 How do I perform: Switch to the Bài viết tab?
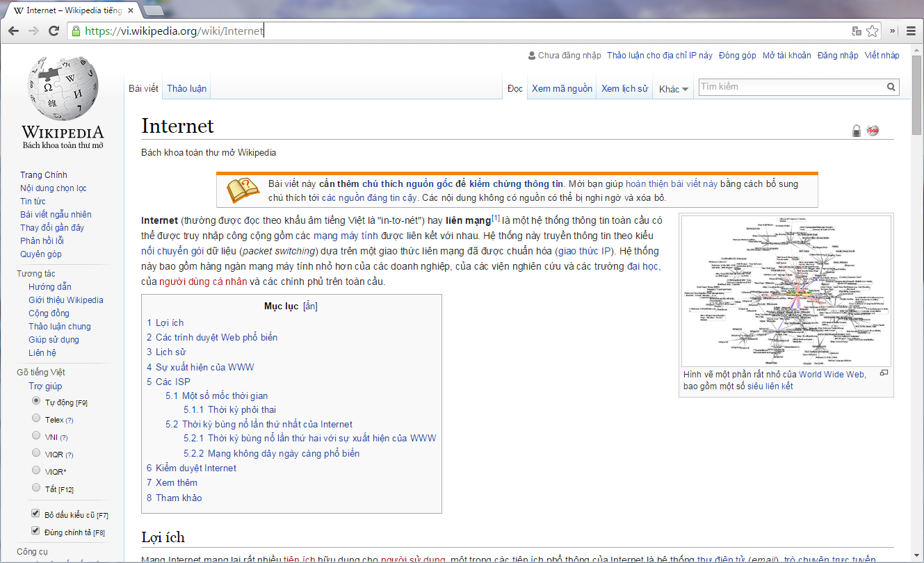pyautogui.click(x=143, y=88)
